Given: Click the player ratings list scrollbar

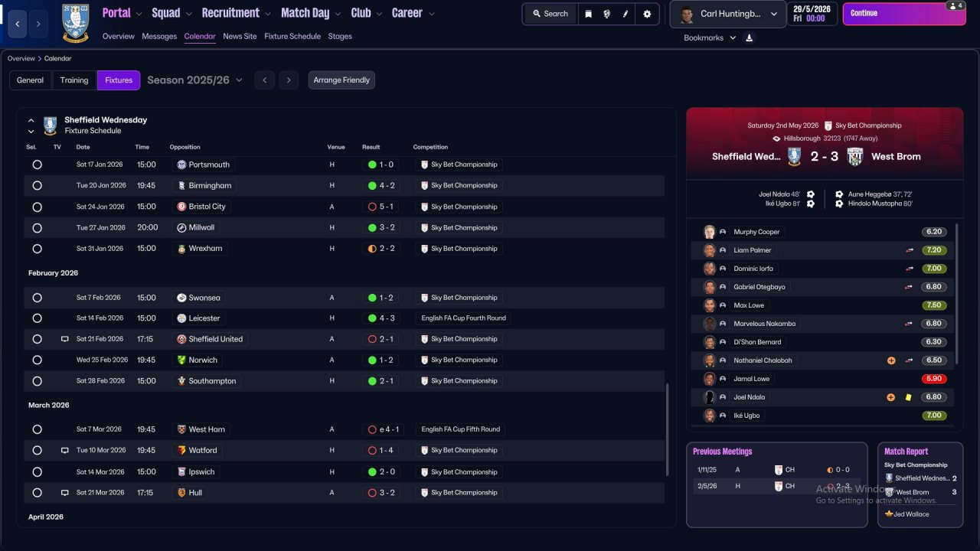Looking at the screenshot, I should [x=957, y=293].
